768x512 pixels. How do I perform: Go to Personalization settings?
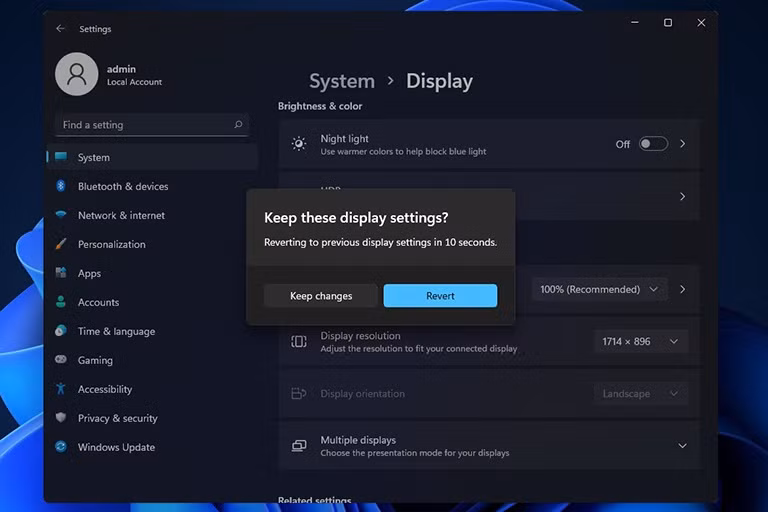pos(152,244)
